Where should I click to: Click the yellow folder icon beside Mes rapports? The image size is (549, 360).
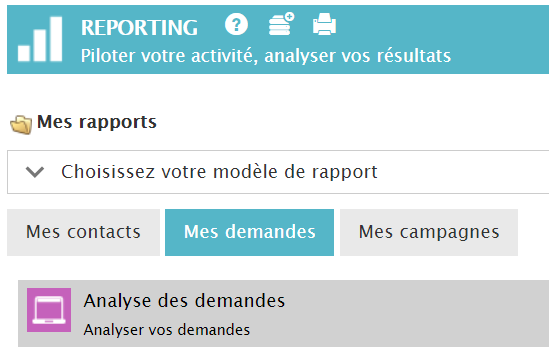(x=21, y=125)
